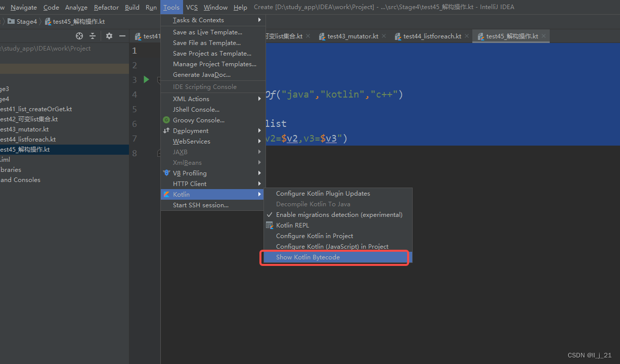Select Save Project as Template...

tap(213, 54)
